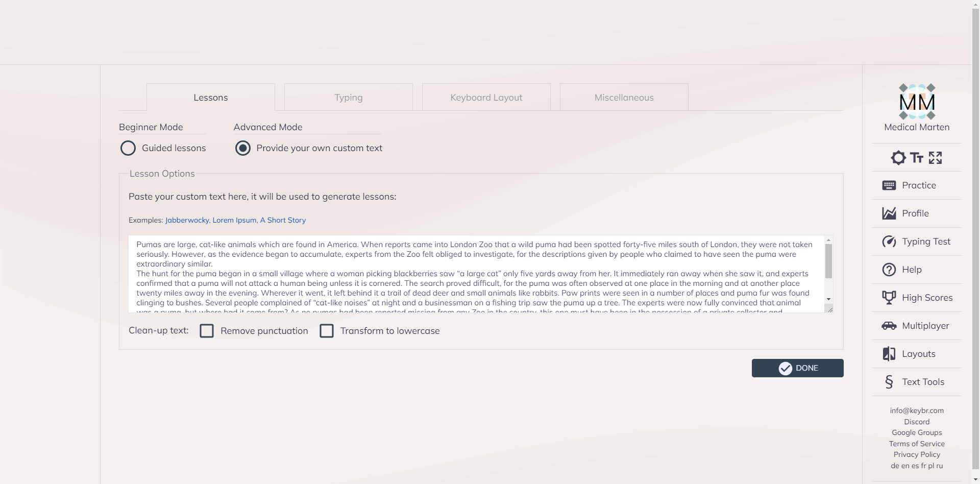
Task: Check the Transform to lowercase box
Action: click(327, 331)
